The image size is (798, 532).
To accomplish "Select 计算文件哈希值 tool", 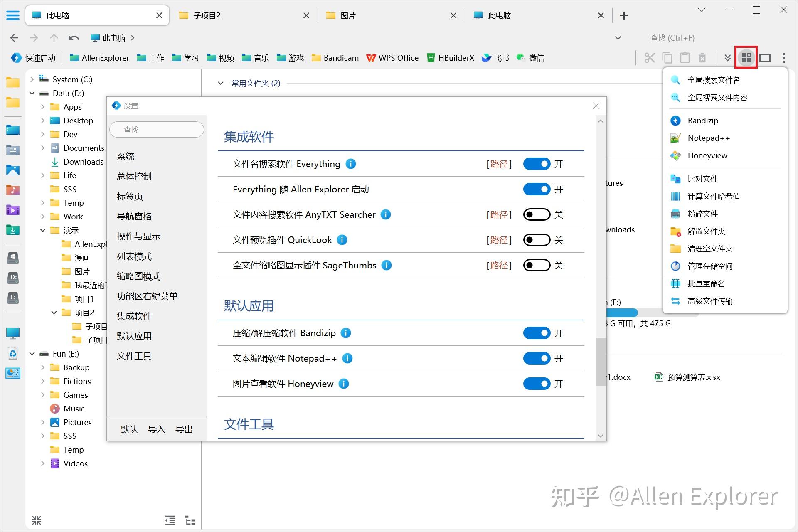I will click(x=714, y=196).
